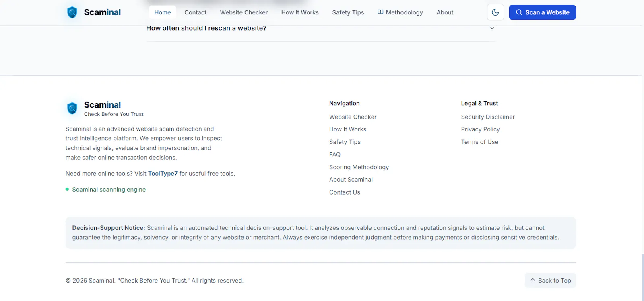Visit the footer Safety Tips link
The width and height of the screenshot is (644, 301).
pos(345,142)
